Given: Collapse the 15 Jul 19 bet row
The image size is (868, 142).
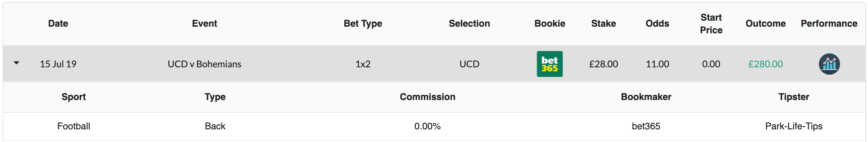Looking at the screenshot, I should click(x=16, y=63).
